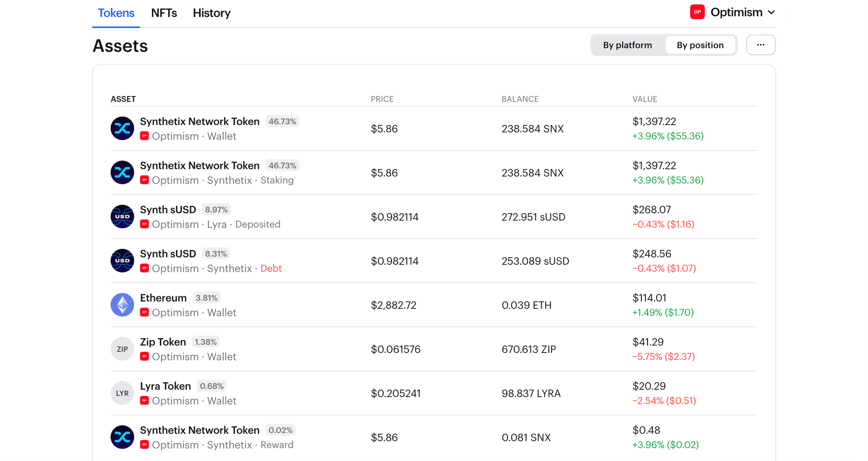Click Optimism badge in Ethereum Wallet row
Image resolution: width=868 pixels, height=461 pixels.
click(x=145, y=313)
